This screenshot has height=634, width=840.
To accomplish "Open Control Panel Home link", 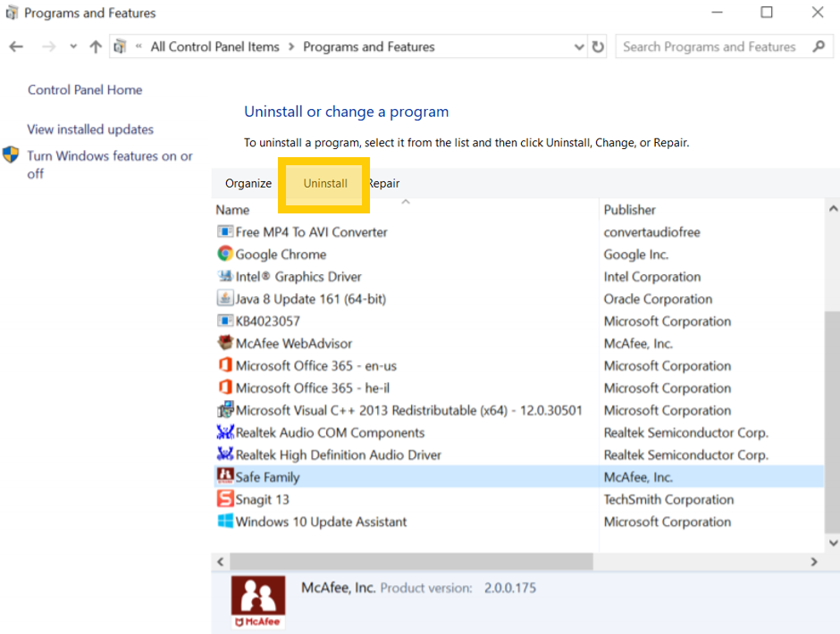I will (x=85, y=89).
